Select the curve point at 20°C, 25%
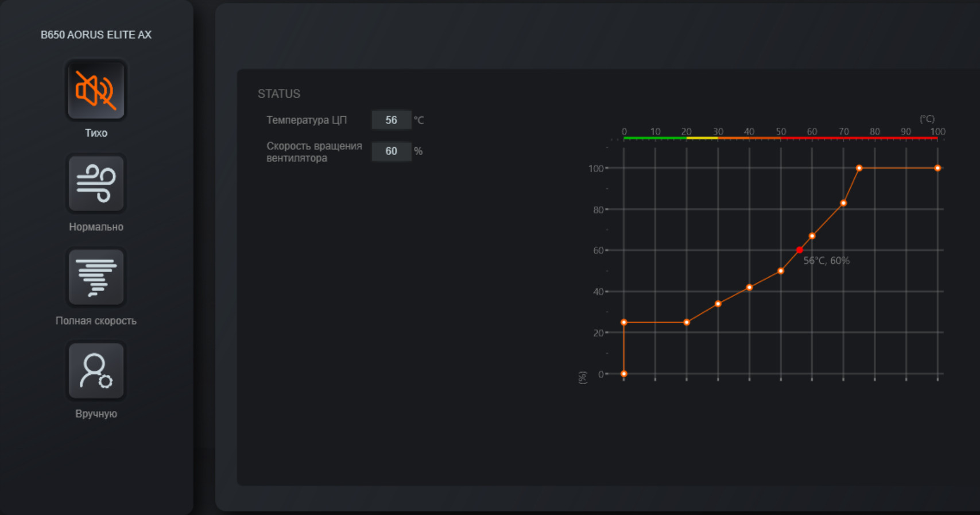Viewport: 980px width, 515px height. point(687,323)
